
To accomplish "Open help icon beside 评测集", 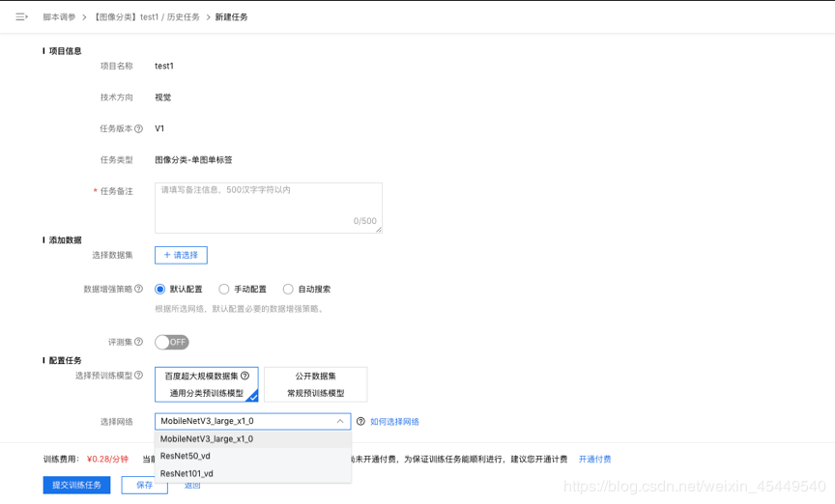I will click(138, 342).
